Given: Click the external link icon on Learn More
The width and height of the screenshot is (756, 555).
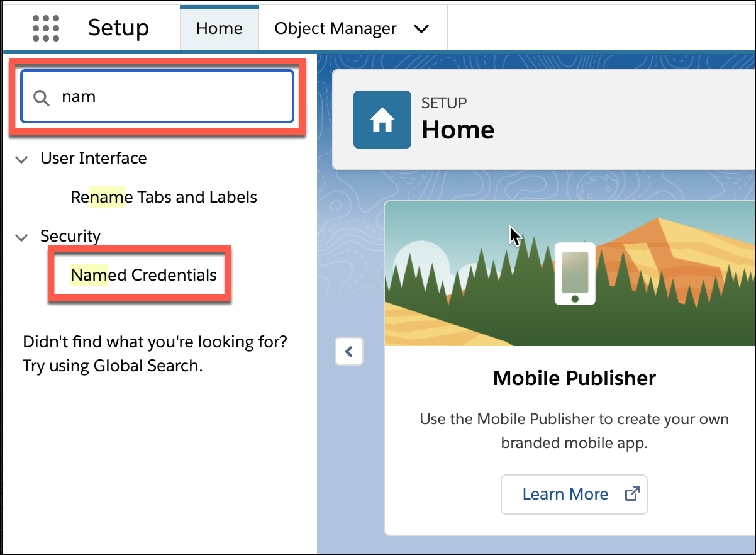Looking at the screenshot, I should (x=631, y=494).
